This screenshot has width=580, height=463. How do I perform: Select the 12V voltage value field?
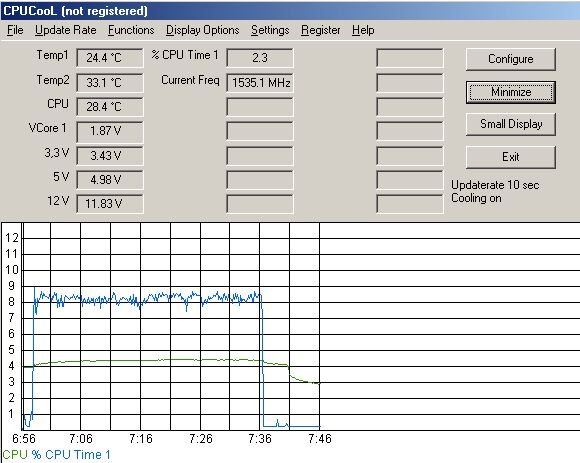coord(109,204)
